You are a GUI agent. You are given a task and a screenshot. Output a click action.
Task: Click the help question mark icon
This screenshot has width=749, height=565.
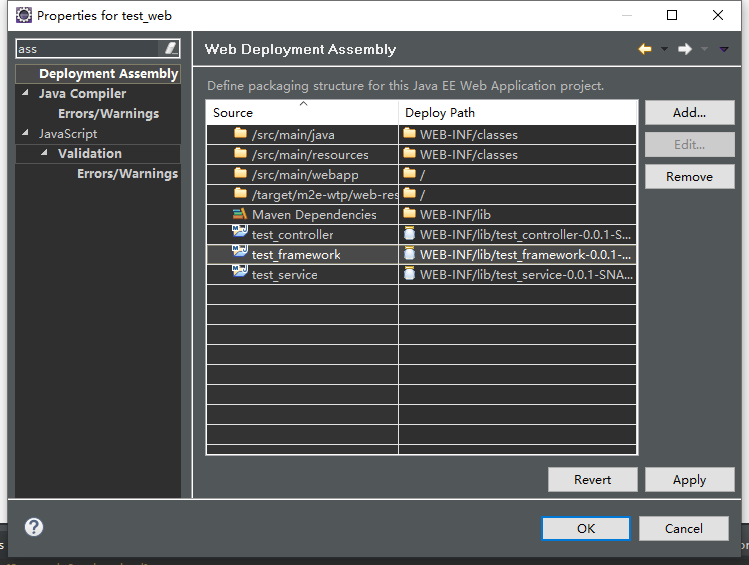pos(33,527)
